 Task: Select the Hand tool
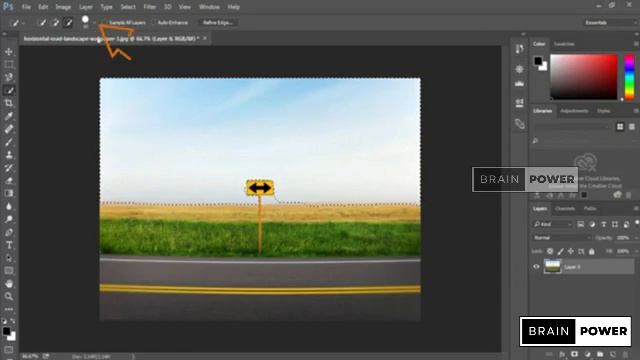pyautogui.click(x=9, y=284)
